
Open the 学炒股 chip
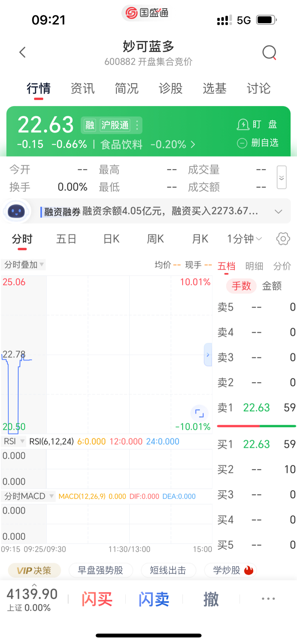click(x=230, y=570)
